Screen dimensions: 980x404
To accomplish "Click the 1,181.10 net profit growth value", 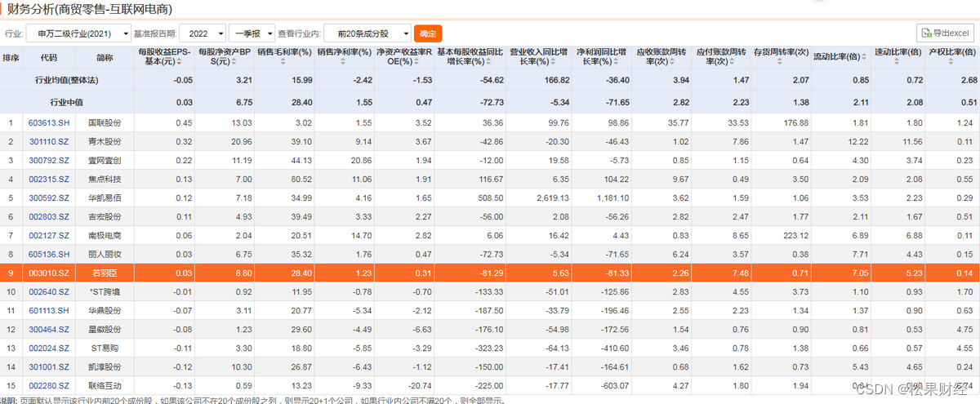I will click(x=613, y=198).
